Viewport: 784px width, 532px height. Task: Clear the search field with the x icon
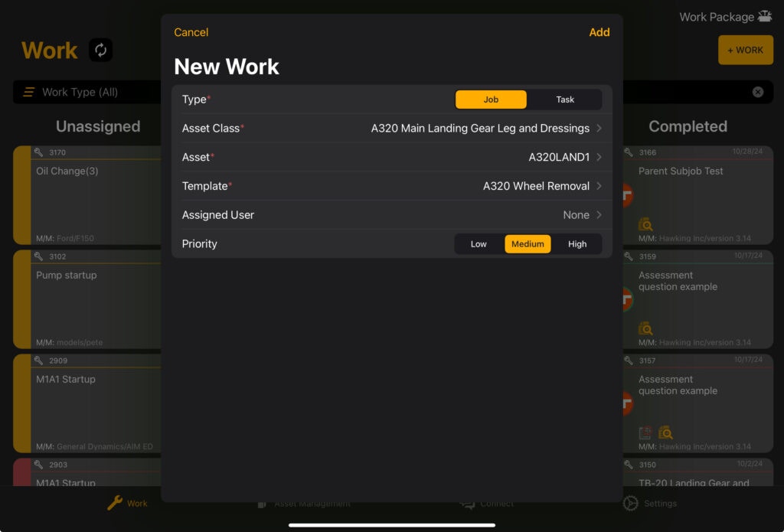[758, 91]
